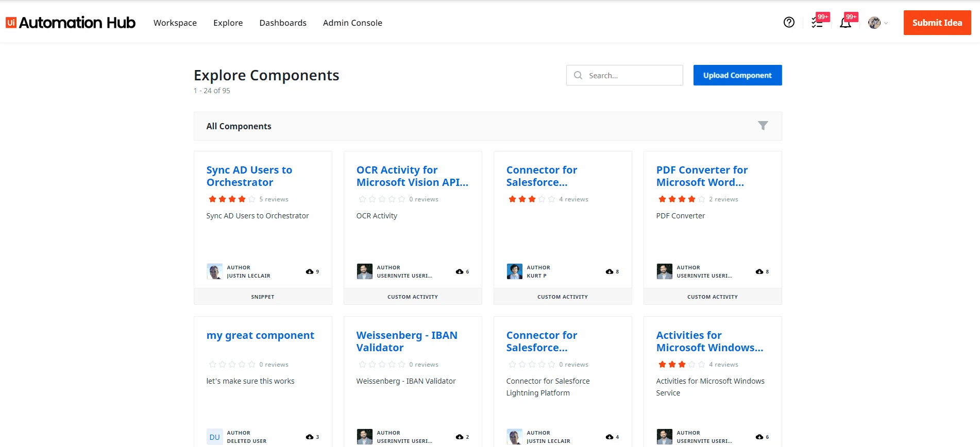Open the help question mark icon
Screen dimensions: 980x447
click(x=789, y=22)
